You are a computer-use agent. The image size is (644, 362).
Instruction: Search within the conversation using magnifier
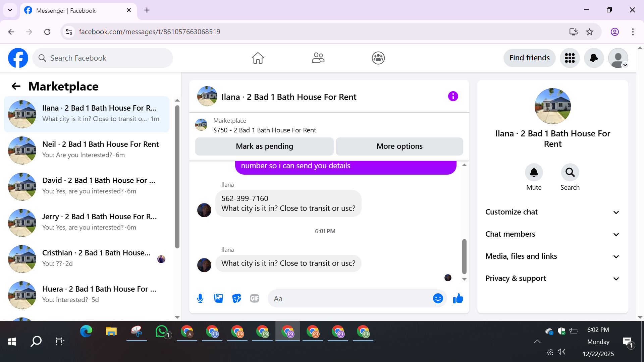570,173
